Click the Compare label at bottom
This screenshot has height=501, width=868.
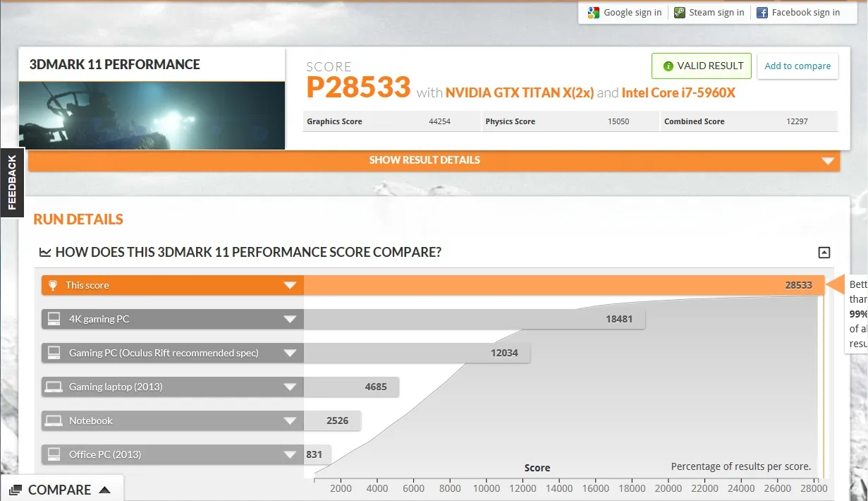(x=60, y=490)
